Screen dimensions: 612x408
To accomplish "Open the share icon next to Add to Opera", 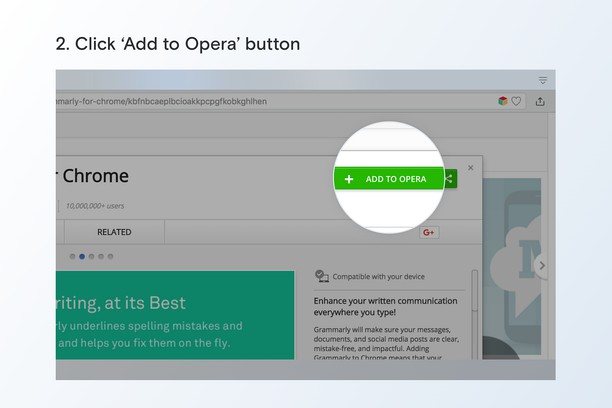I will coord(450,179).
